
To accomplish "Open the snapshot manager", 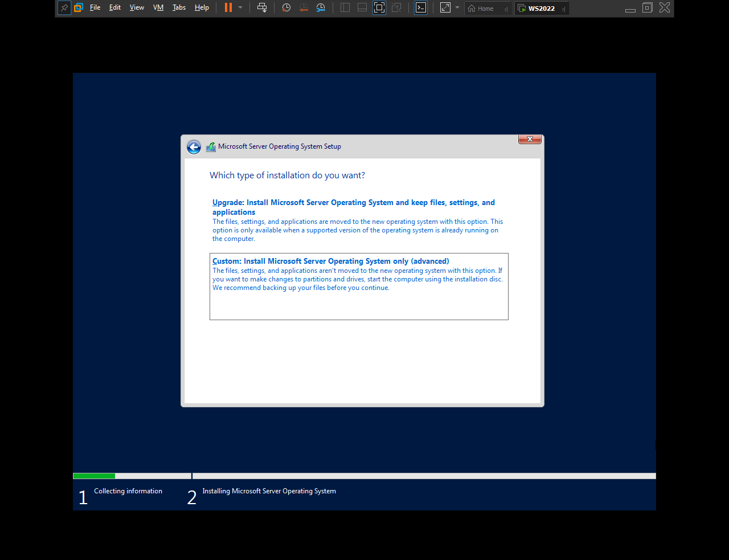I will pyautogui.click(x=321, y=8).
